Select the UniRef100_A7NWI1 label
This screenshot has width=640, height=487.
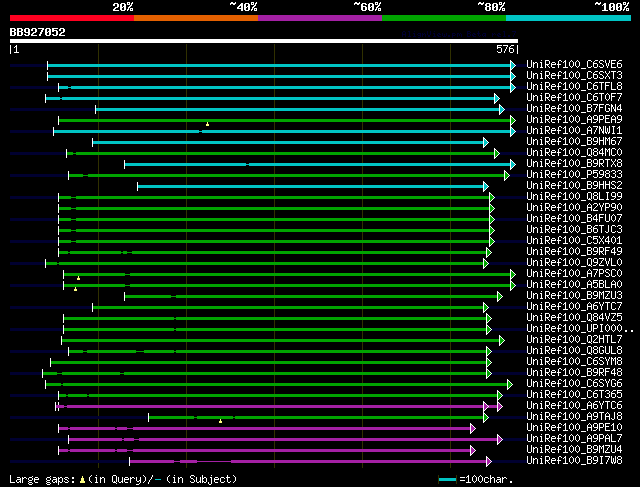point(574,131)
